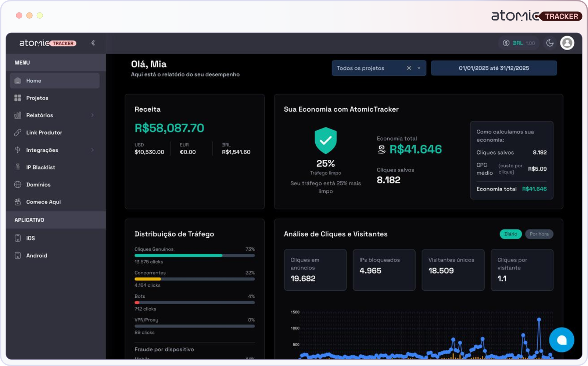This screenshot has width=588, height=366.
Task: Open the chat support bubble
Action: (561, 340)
